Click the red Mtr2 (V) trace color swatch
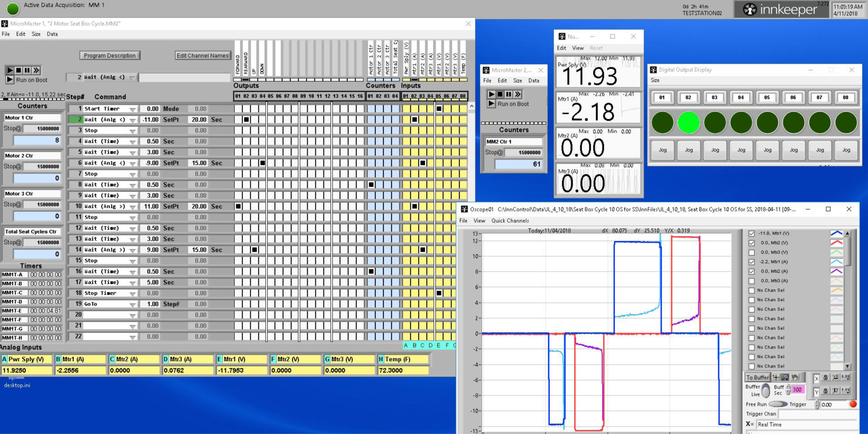This screenshot has height=434, width=868. [x=836, y=243]
